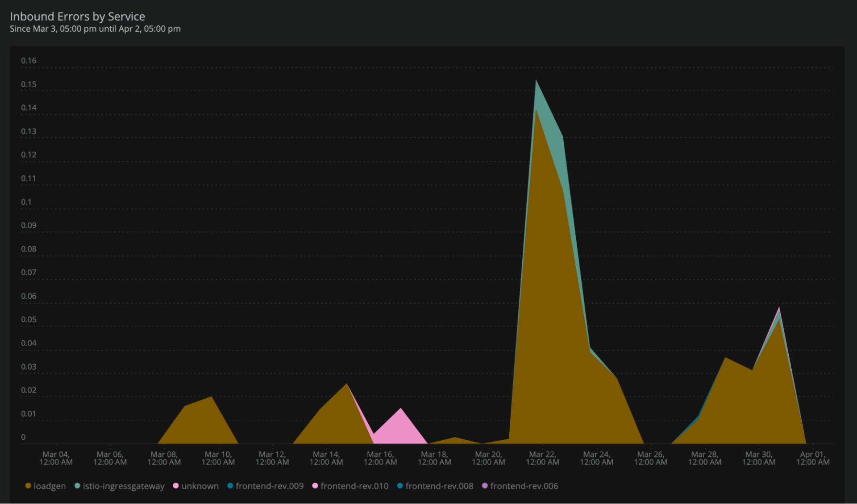Click the istio-ingressgateway legend color dot
This screenshot has height=504, width=857.
[x=78, y=486]
